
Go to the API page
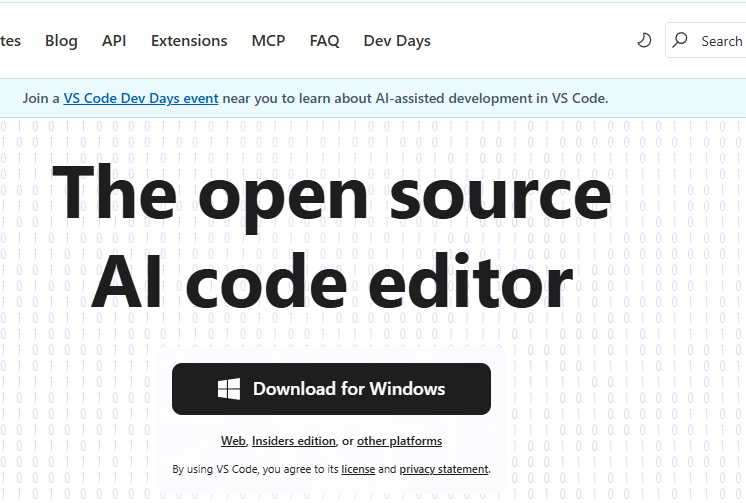click(114, 41)
